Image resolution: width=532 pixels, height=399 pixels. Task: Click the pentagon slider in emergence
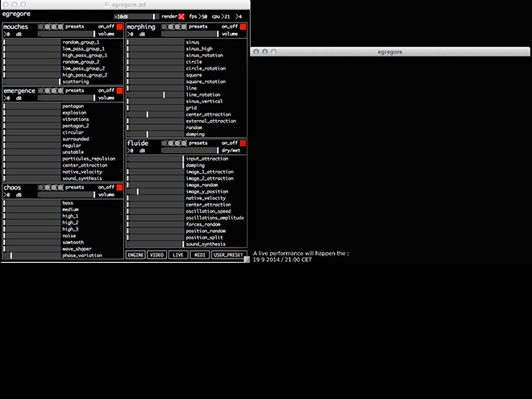click(32, 106)
